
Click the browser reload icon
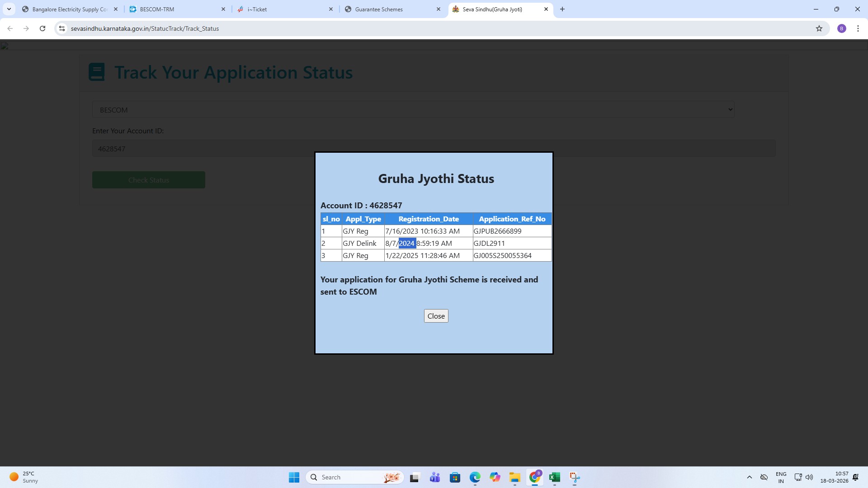tap(42, 28)
